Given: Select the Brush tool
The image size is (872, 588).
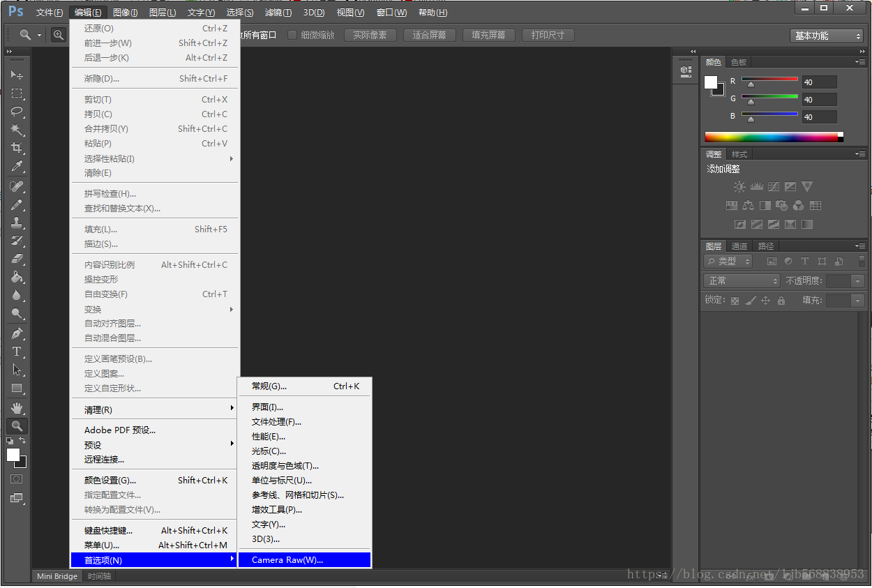Looking at the screenshot, I should pos(17,204).
